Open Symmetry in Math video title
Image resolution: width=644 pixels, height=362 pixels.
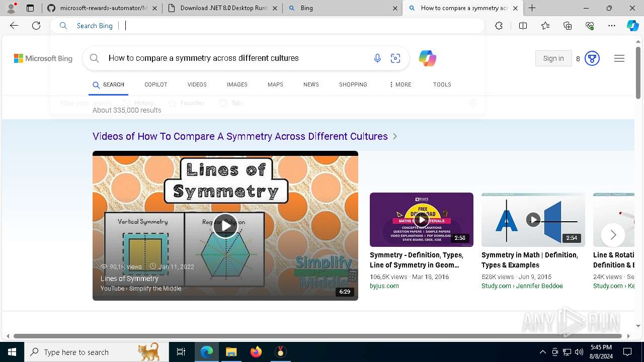(x=530, y=260)
